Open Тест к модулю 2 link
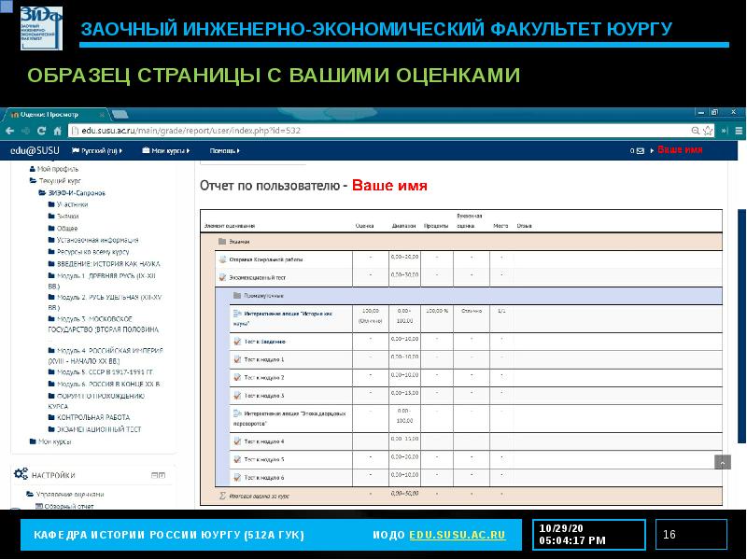Image resolution: width=747 pixels, height=560 pixels. point(263,378)
